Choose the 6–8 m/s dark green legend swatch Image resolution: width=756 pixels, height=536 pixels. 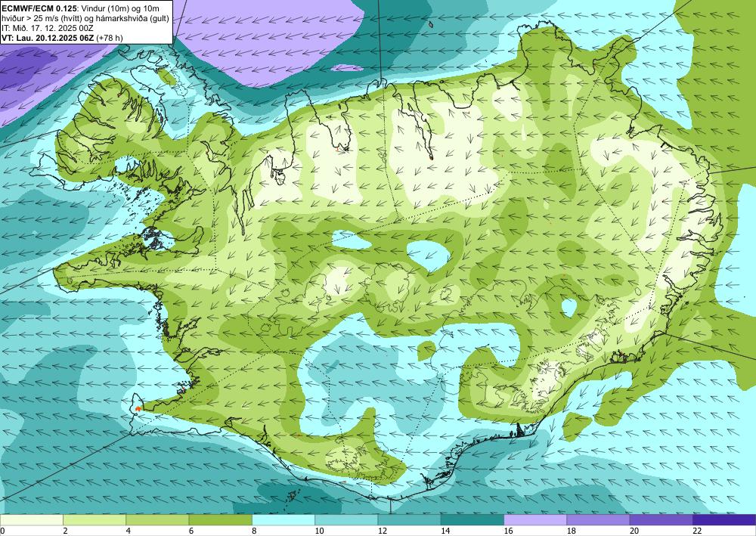coord(220,519)
